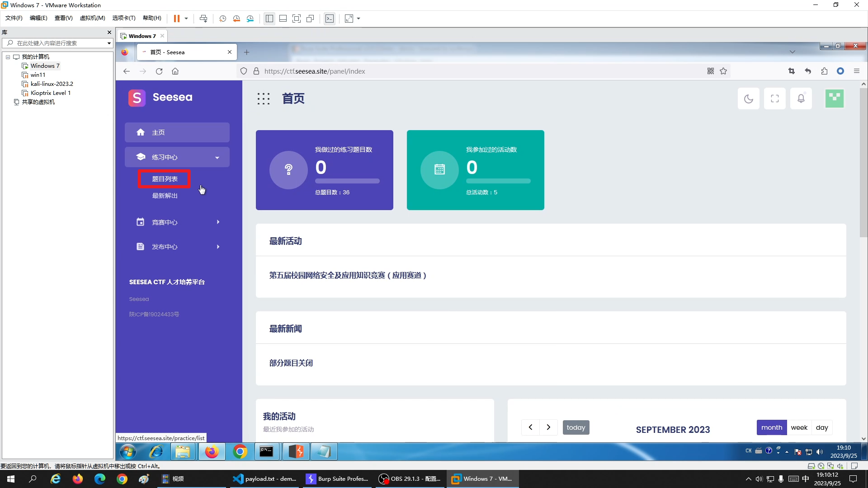Bookmark this page with the star icon
The height and width of the screenshot is (488, 868).
723,71
